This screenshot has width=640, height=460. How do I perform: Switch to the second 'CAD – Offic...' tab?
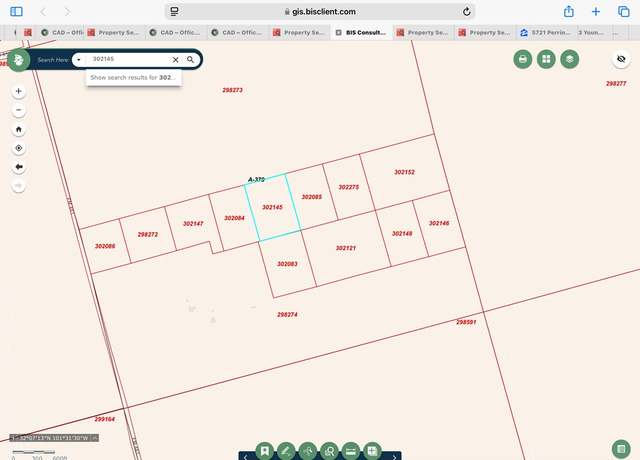[175, 32]
